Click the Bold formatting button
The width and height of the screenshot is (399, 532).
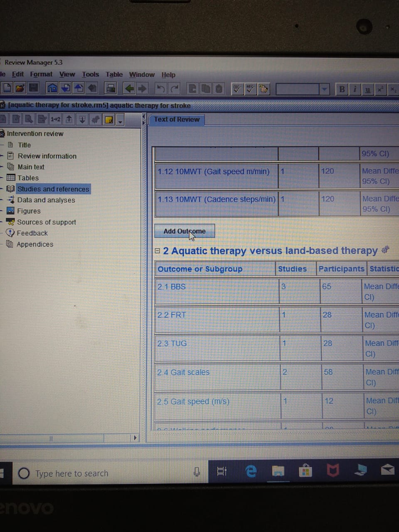pyautogui.click(x=342, y=89)
